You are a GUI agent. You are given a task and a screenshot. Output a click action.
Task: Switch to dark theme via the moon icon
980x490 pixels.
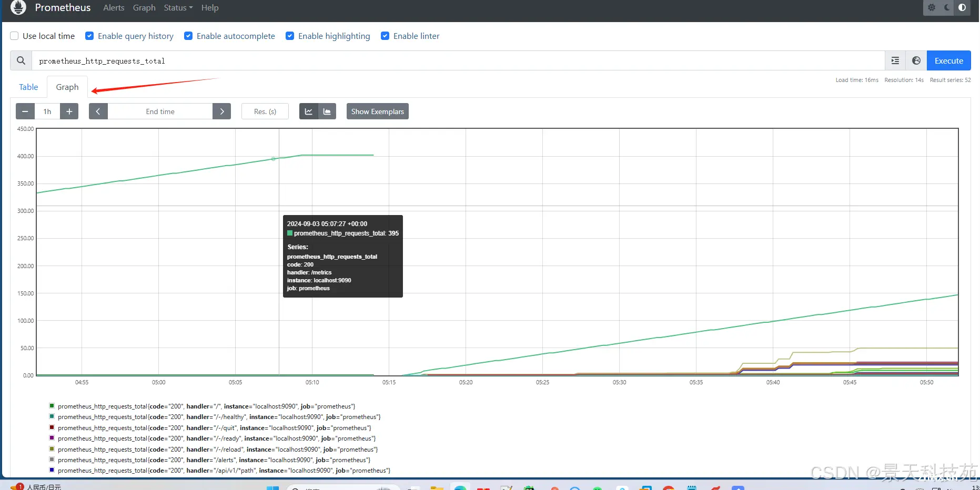point(947,7)
